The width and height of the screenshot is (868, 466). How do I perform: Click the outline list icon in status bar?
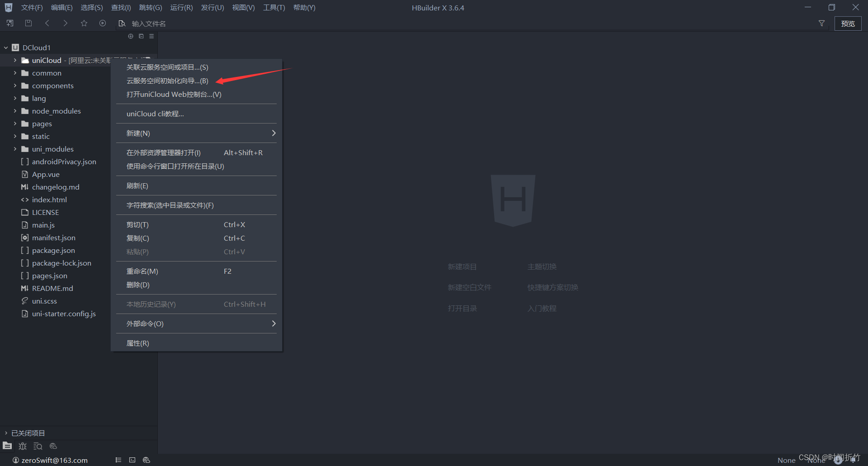pyautogui.click(x=118, y=460)
